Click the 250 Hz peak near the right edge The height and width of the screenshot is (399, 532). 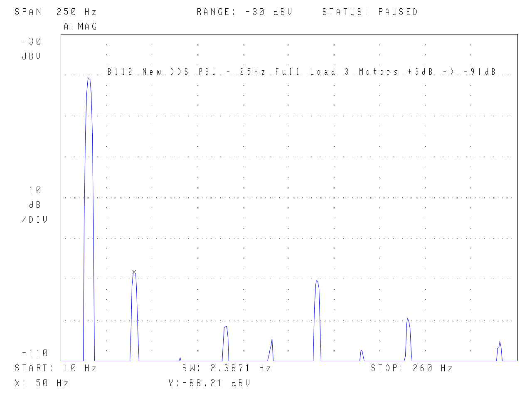(x=500, y=343)
